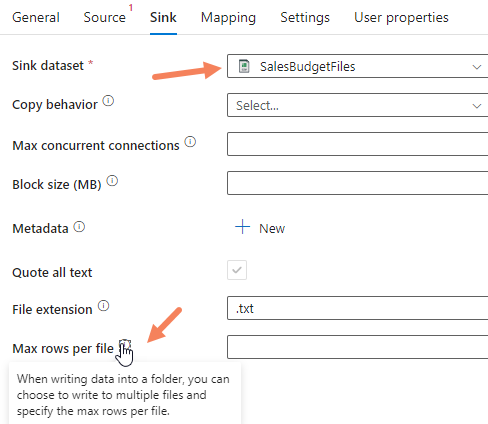This screenshot has width=488, height=424.
Task: Switch to the Source tab
Action: (x=104, y=17)
